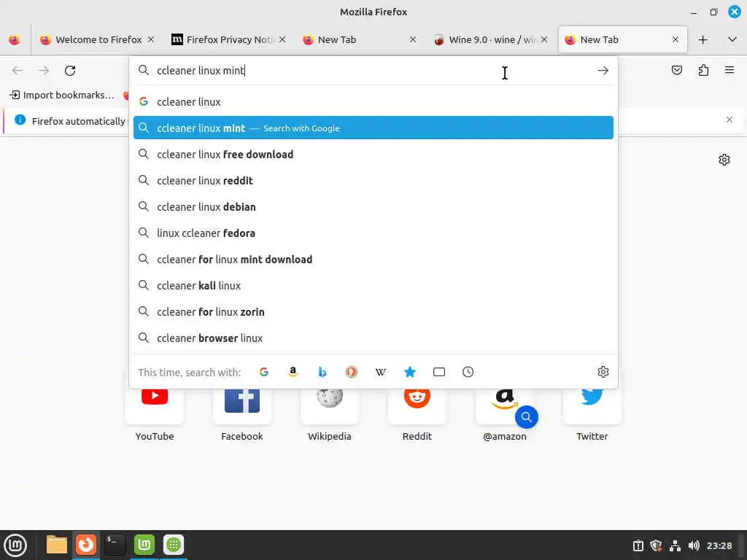
Task: Open Save to Pocket icon
Action: tap(677, 71)
